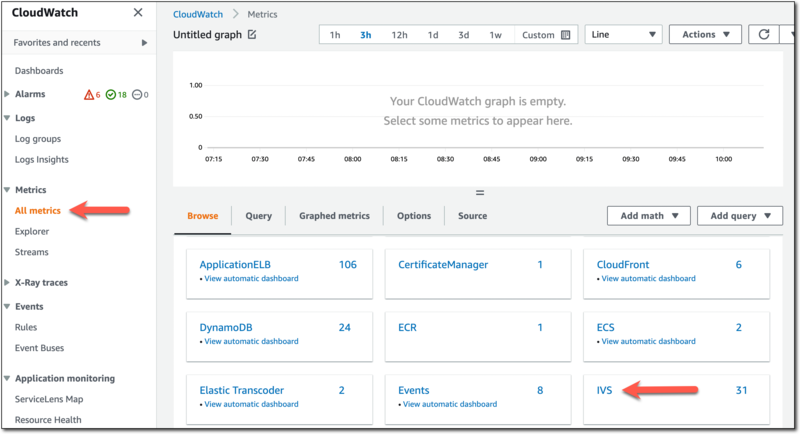
Task: Open the Events metrics namespace card
Action: click(414, 390)
